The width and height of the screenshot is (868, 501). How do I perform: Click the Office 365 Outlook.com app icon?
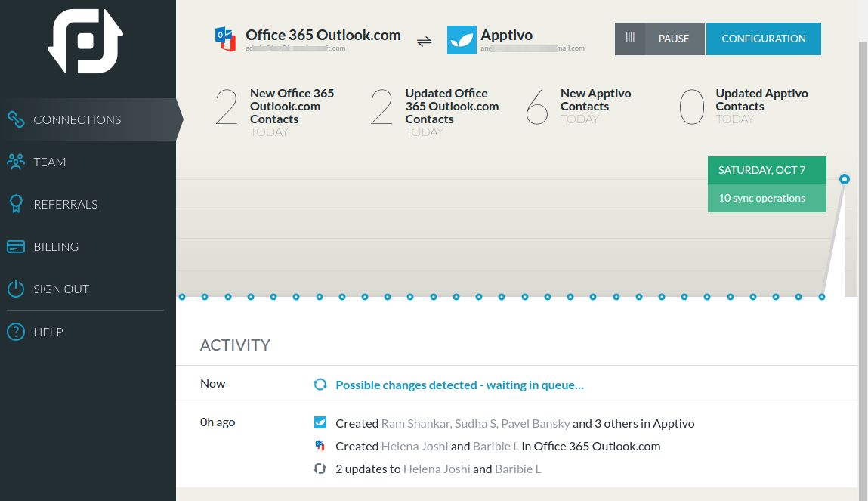click(225, 39)
